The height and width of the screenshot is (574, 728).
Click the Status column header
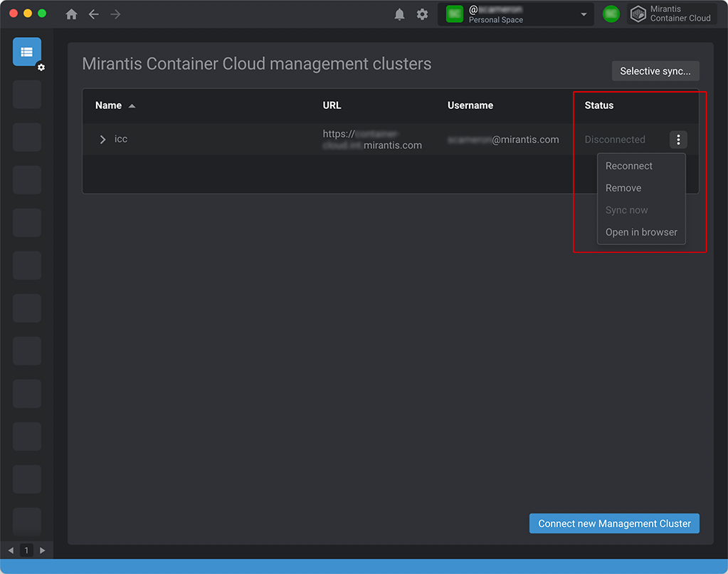(x=598, y=105)
